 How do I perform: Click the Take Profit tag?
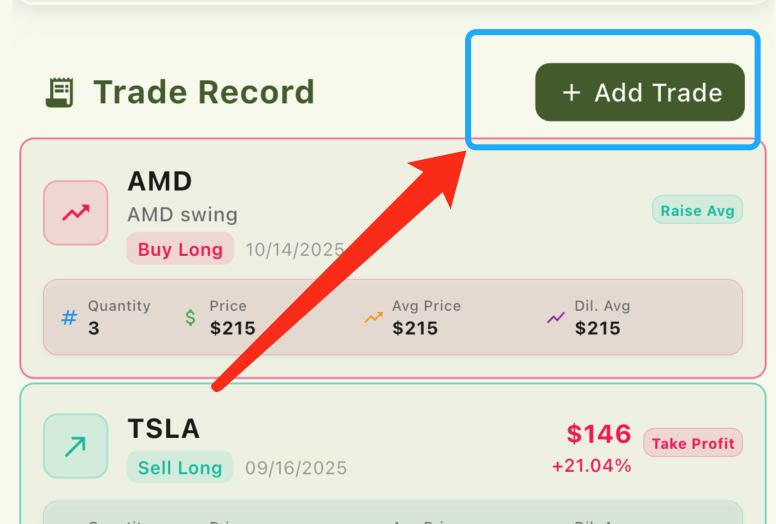[693, 443]
